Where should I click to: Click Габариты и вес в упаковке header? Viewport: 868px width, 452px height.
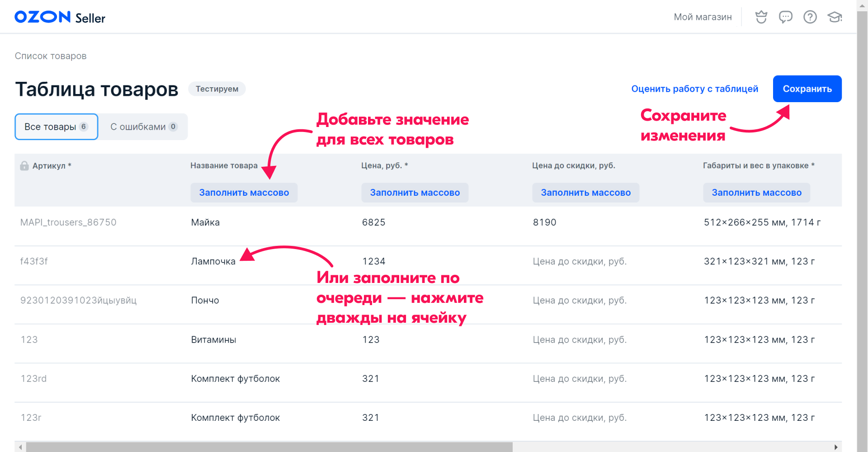(x=759, y=165)
